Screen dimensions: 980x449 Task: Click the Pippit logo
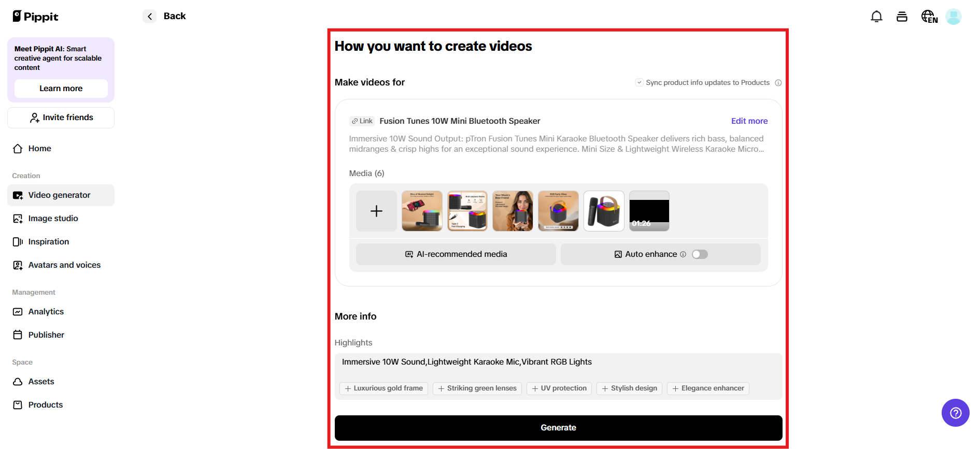35,17
